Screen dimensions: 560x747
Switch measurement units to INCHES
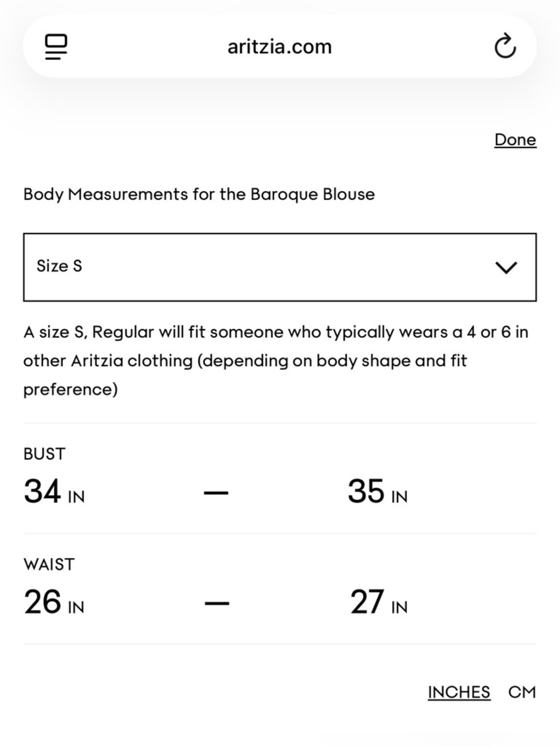tap(459, 692)
